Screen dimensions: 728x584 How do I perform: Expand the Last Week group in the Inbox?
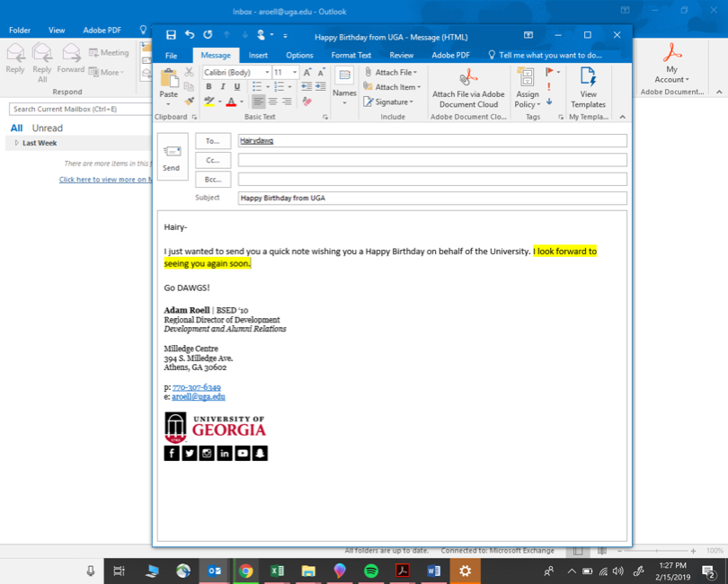pyautogui.click(x=17, y=143)
